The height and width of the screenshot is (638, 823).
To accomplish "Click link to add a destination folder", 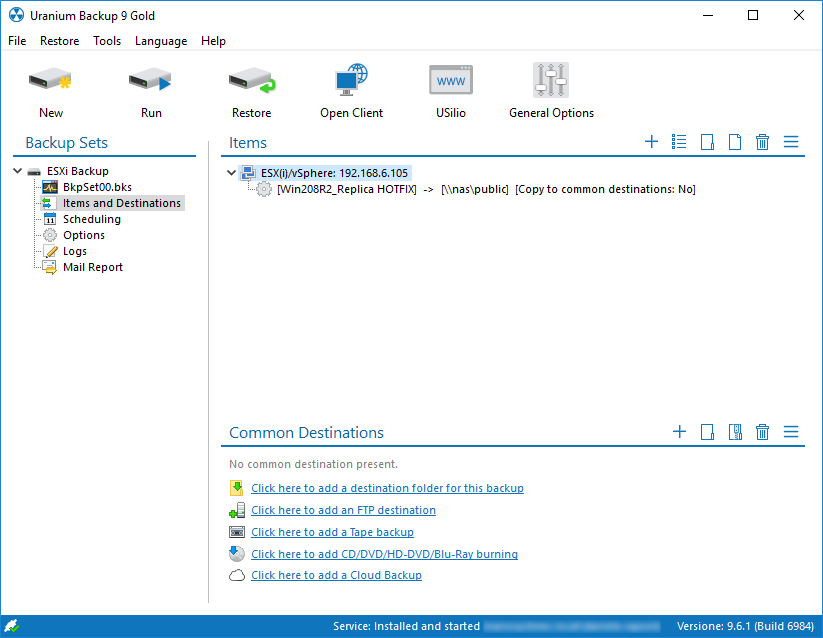I will [387, 488].
